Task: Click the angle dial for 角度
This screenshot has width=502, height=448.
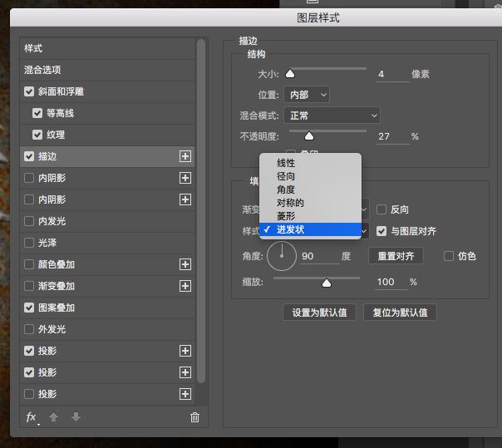Action: tap(282, 256)
